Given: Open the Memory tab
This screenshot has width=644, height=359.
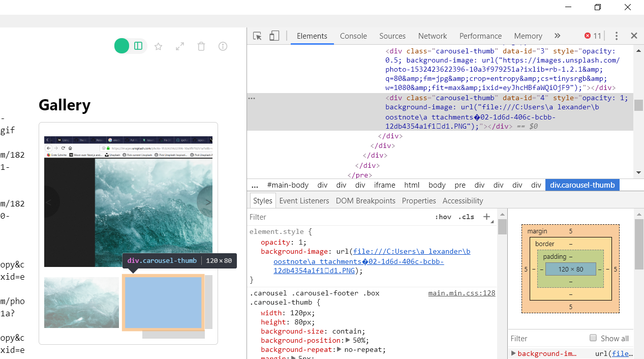Looking at the screenshot, I should (528, 36).
